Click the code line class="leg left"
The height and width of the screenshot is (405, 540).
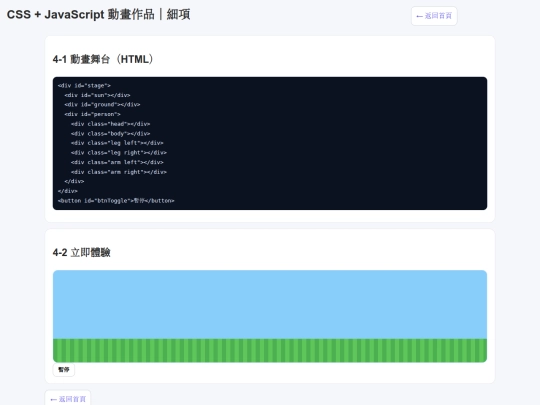(117, 143)
